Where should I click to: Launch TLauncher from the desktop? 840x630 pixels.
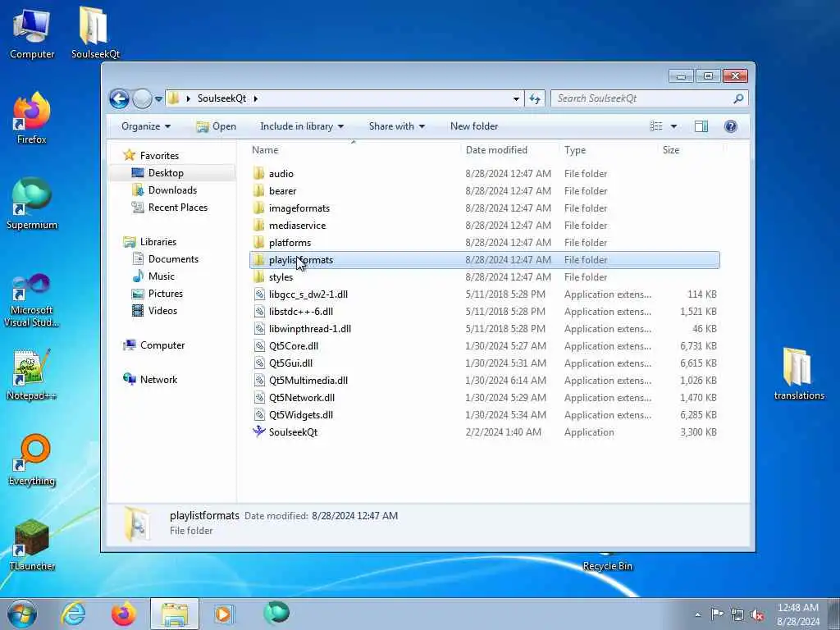[32, 546]
